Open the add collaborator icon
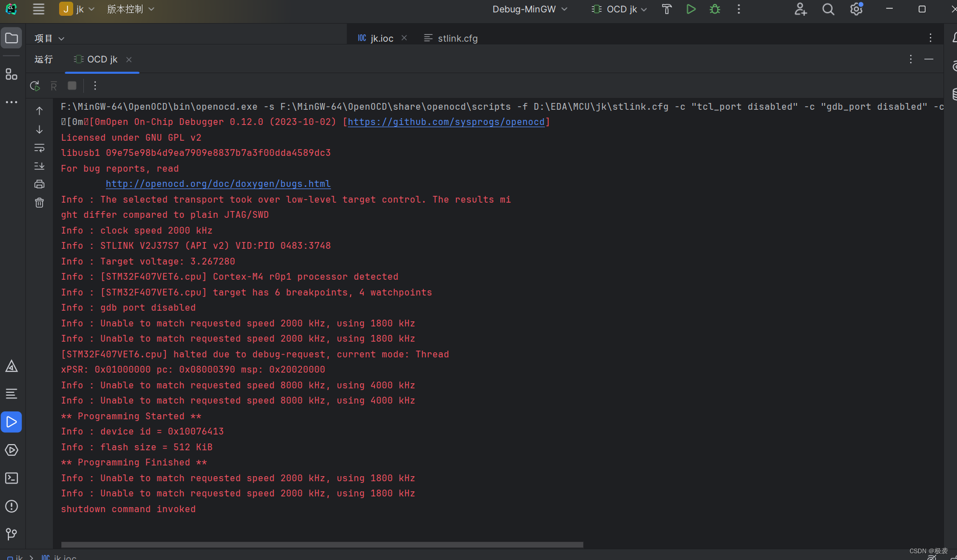This screenshot has height=560, width=957. [x=801, y=9]
